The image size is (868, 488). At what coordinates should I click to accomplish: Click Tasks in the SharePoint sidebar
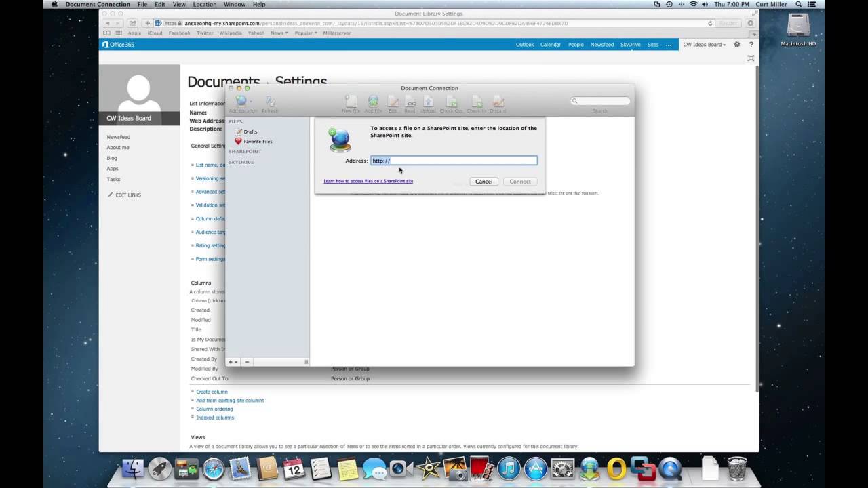(x=113, y=179)
